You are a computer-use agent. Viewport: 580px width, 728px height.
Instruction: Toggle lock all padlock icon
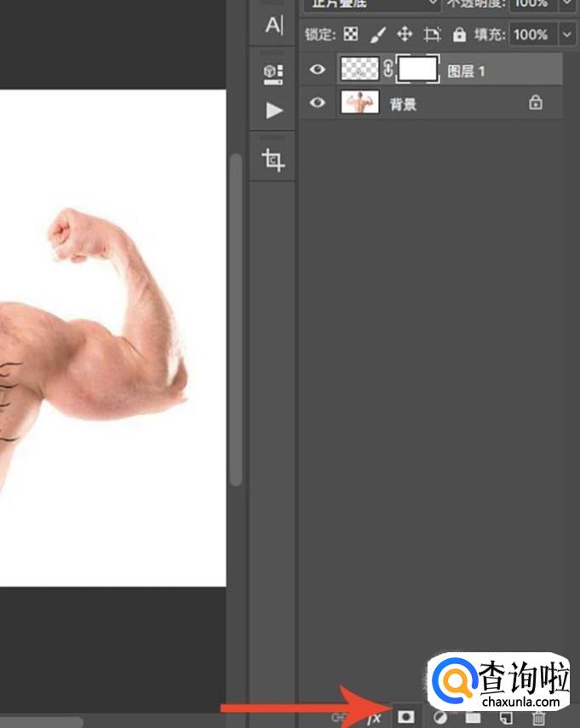[459, 35]
